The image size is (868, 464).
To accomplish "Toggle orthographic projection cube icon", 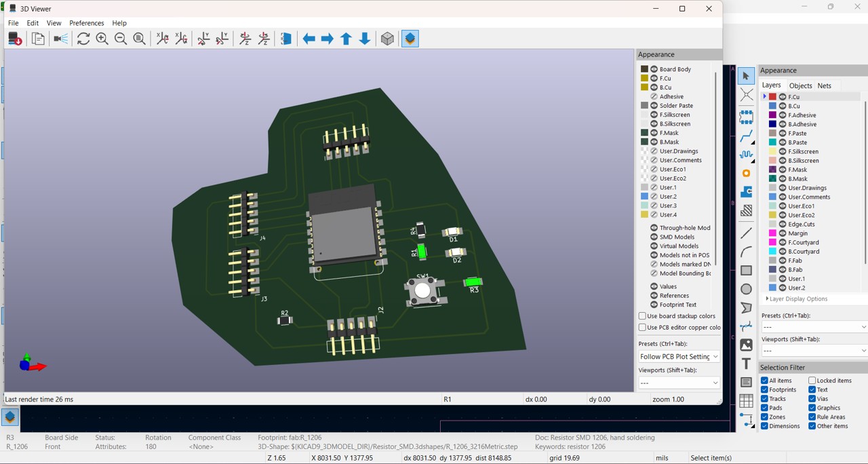I will click(387, 39).
